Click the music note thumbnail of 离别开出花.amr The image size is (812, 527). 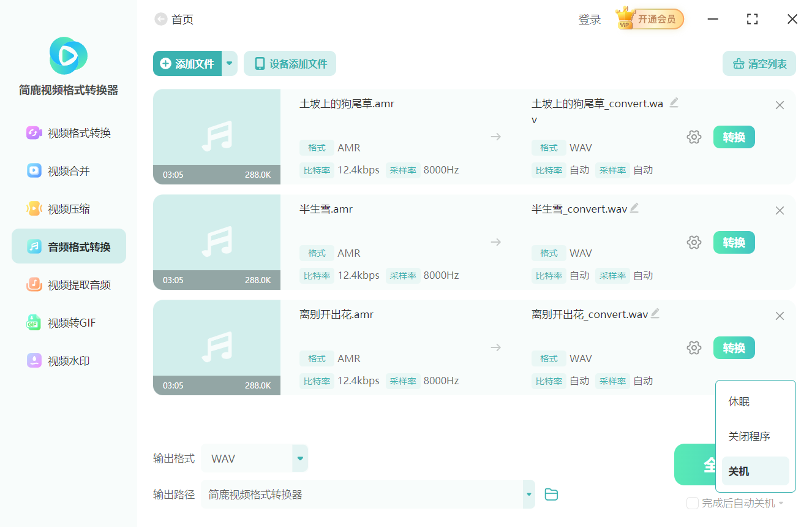click(217, 347)
